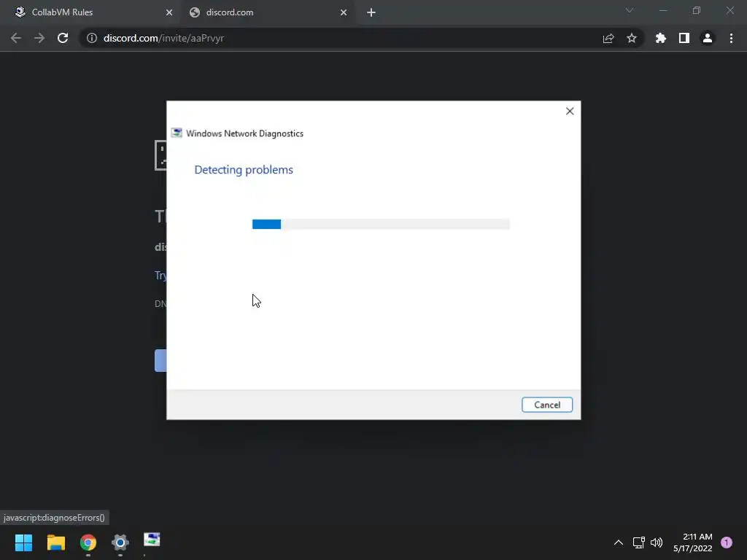Viewport: 747px width, 560px height.
Task: Open the Windows Start menu
Action: [23, 542]
